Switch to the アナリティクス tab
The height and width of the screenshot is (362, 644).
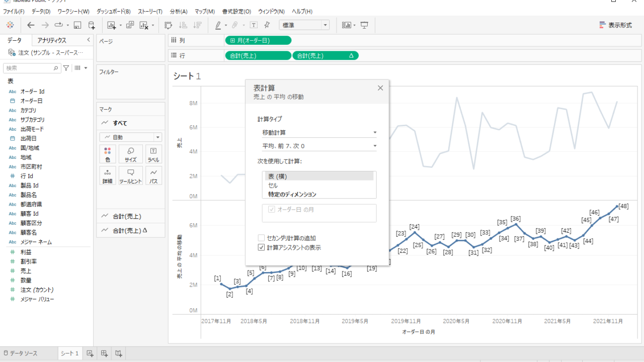tap(52, 40)
